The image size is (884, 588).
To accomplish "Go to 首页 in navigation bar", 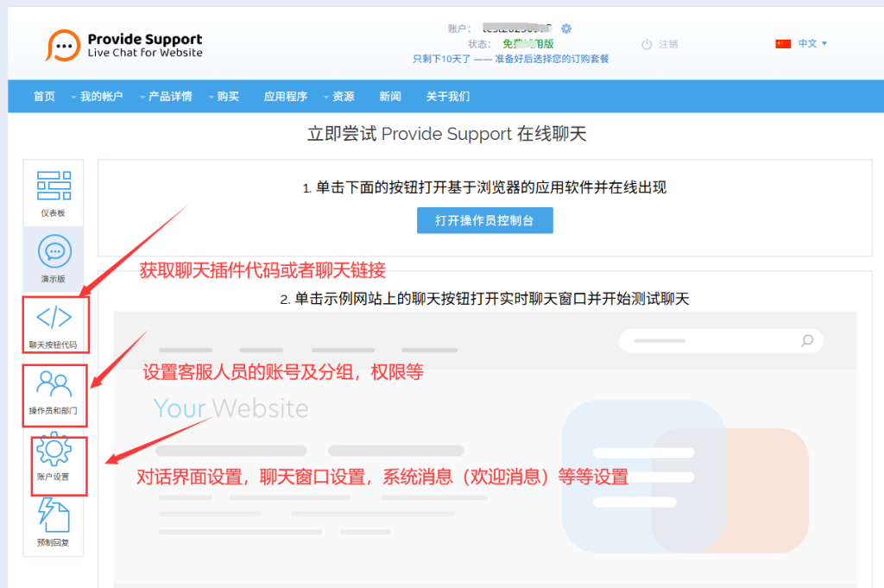I will point(44,97).
